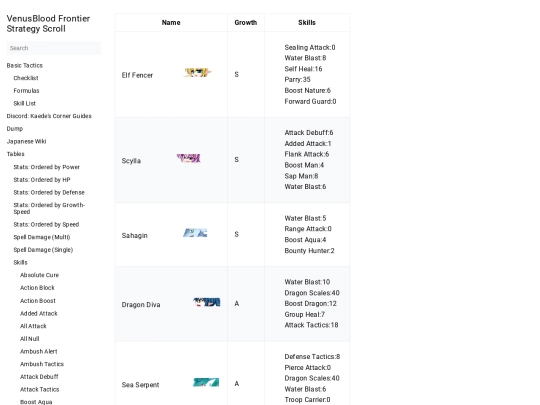Click the Scylla portrait thumbnail

click(188, 158)
